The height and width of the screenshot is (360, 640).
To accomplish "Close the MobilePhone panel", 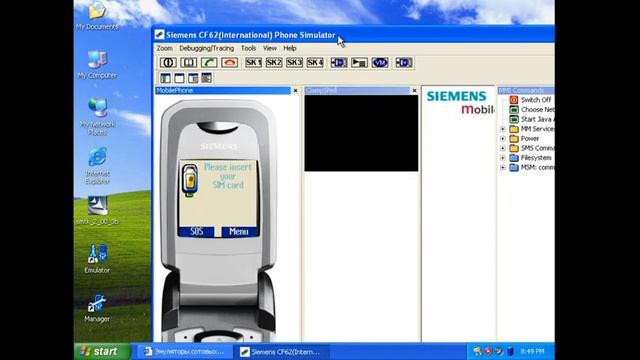I will [296, 91].
